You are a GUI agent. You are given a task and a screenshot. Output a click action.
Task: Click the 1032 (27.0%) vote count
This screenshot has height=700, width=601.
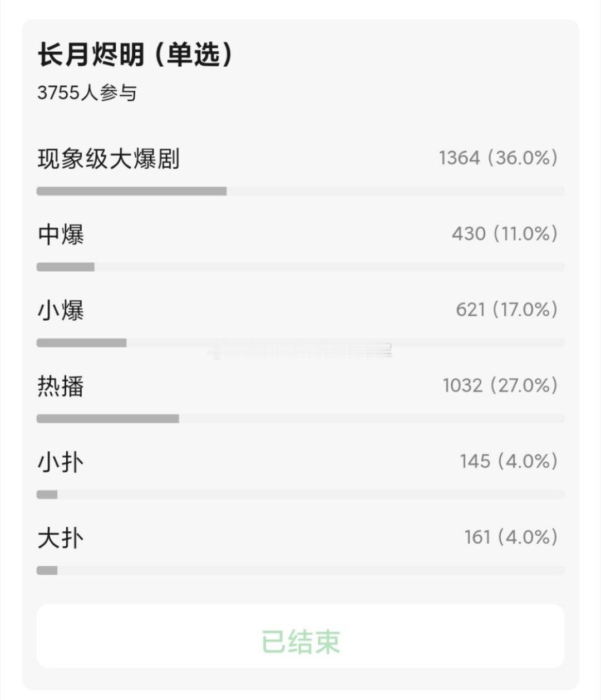pyautogui.click(x=500, y=385)
